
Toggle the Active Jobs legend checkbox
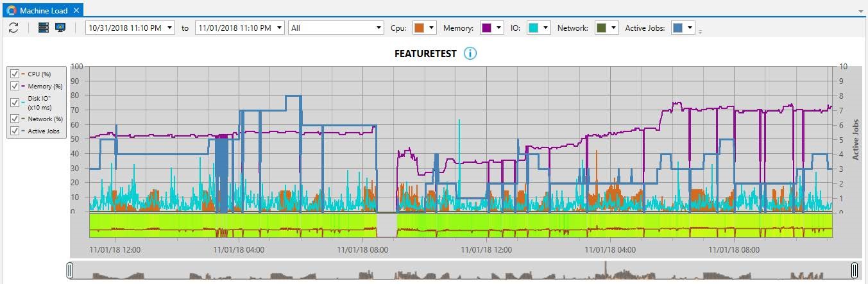15,131
